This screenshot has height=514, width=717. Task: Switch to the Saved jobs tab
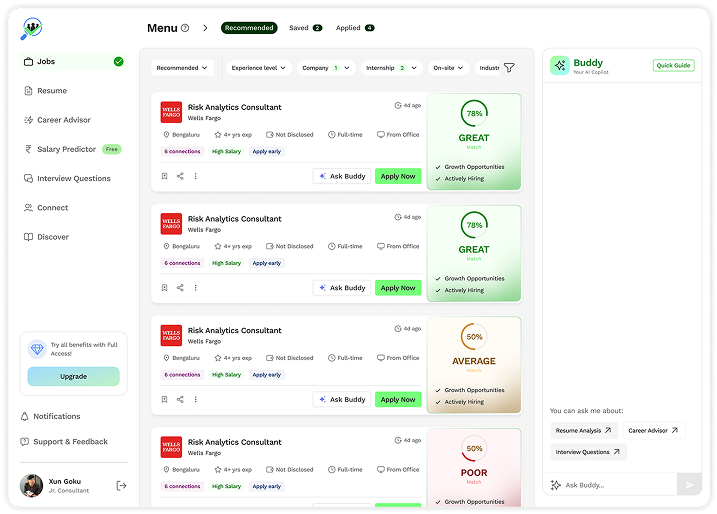point(305,28)
